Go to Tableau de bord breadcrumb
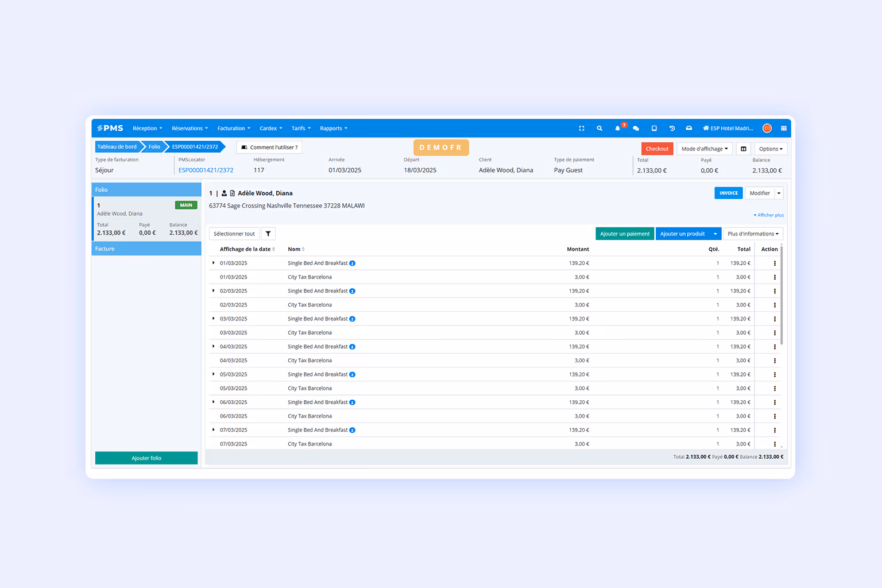 [117, 147]
